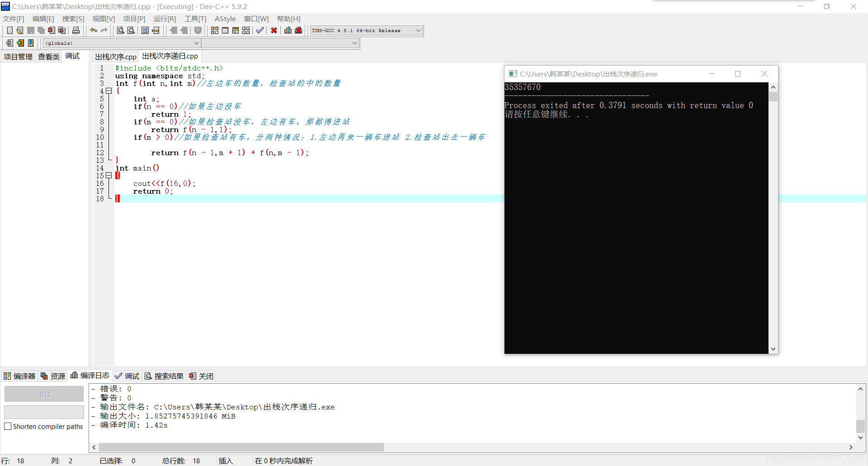Screen dimensions: 868x466
Task: Open the 视图[V] menu
Action: (104, 19)
